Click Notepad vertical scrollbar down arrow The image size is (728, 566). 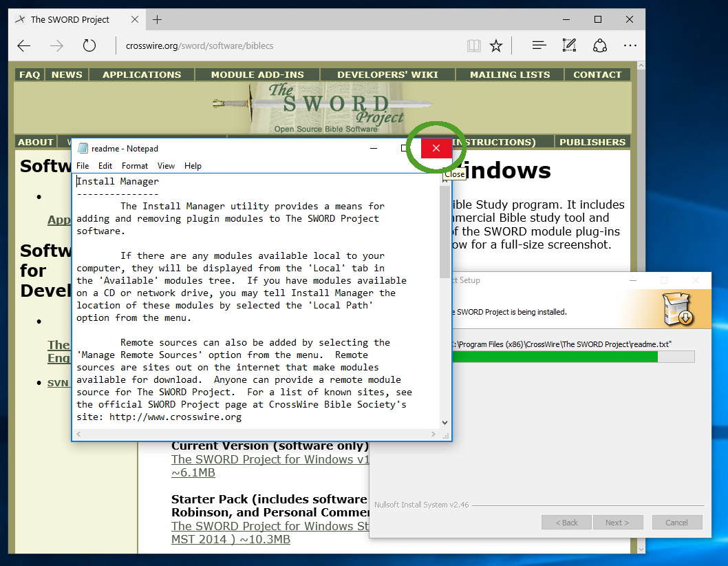click(445, 422)
